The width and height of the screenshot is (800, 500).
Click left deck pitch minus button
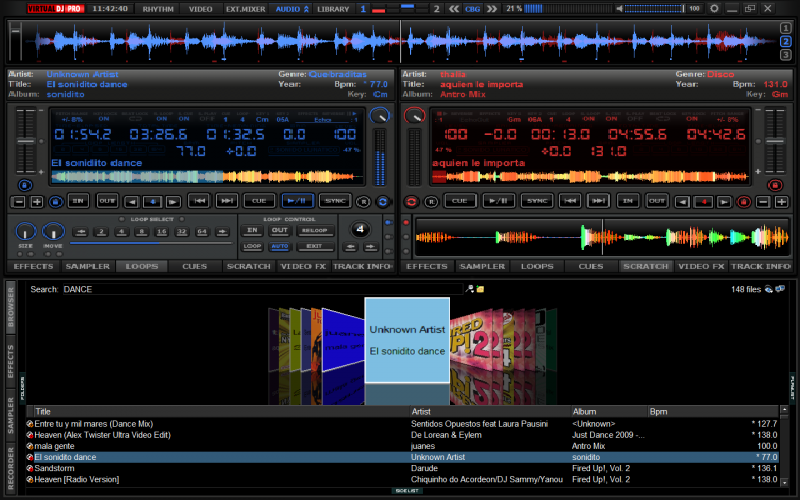(19, 202)
